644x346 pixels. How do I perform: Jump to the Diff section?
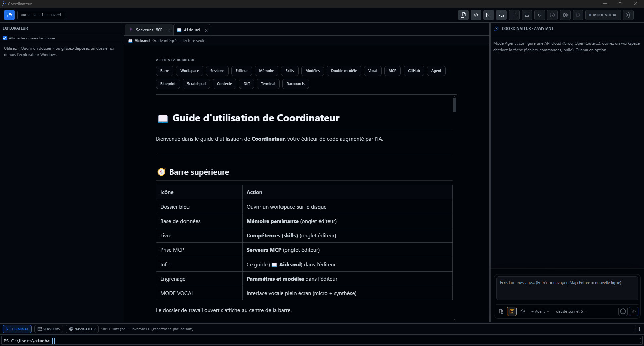coord(247,84)
